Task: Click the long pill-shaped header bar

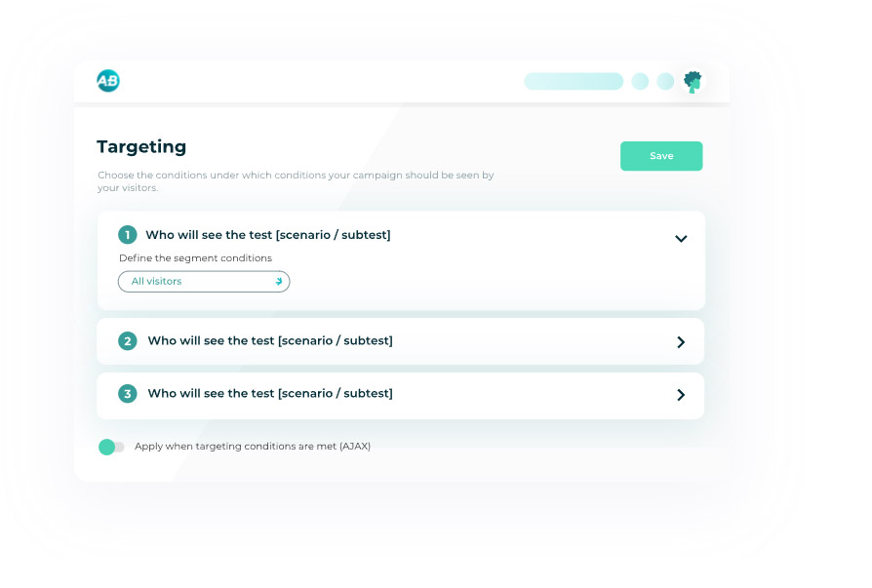Action: [574, 81]
